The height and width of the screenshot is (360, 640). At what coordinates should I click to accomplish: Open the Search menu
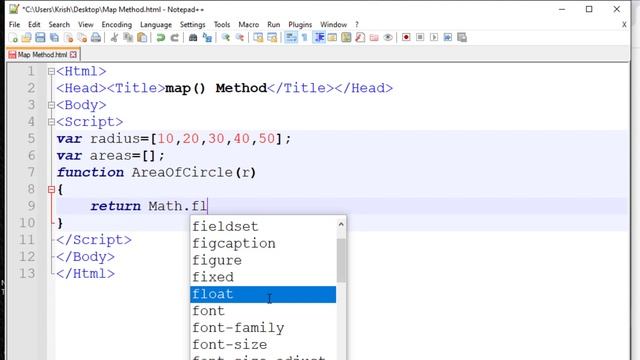pyautogui.click(x=59, y=24)
